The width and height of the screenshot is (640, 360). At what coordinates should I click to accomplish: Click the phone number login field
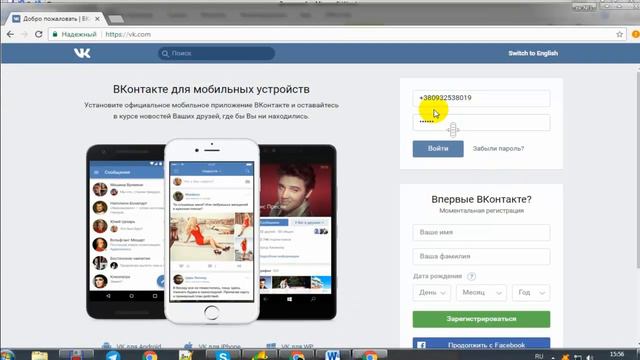click(x=481, y=98)
